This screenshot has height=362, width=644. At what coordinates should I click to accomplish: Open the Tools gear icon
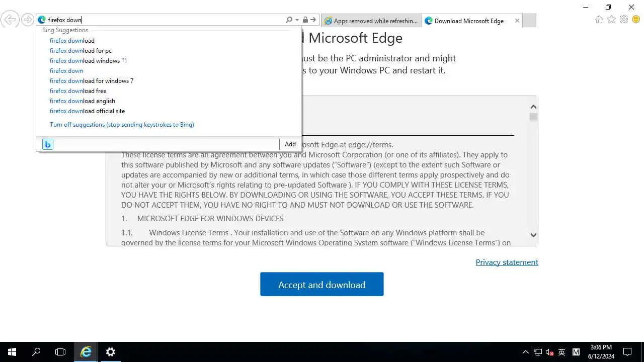(624, 20)
